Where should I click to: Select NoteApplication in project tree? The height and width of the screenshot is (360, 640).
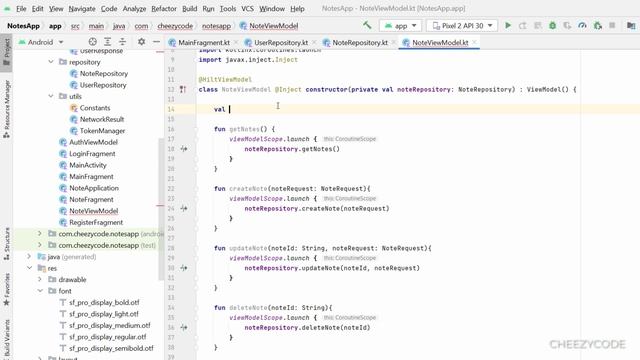tap(94, 188)
